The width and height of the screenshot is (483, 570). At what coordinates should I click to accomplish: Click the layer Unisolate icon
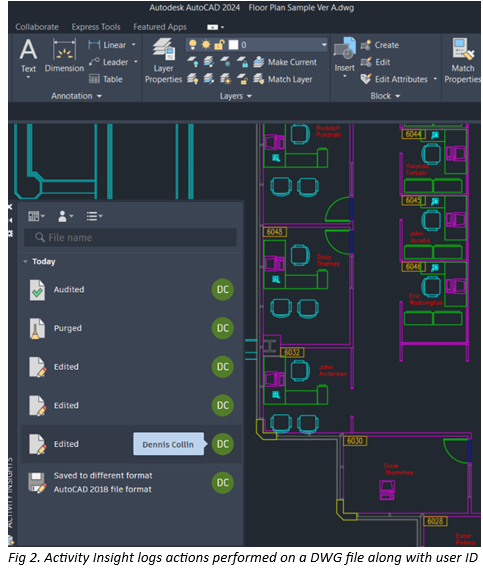point(209,79)
